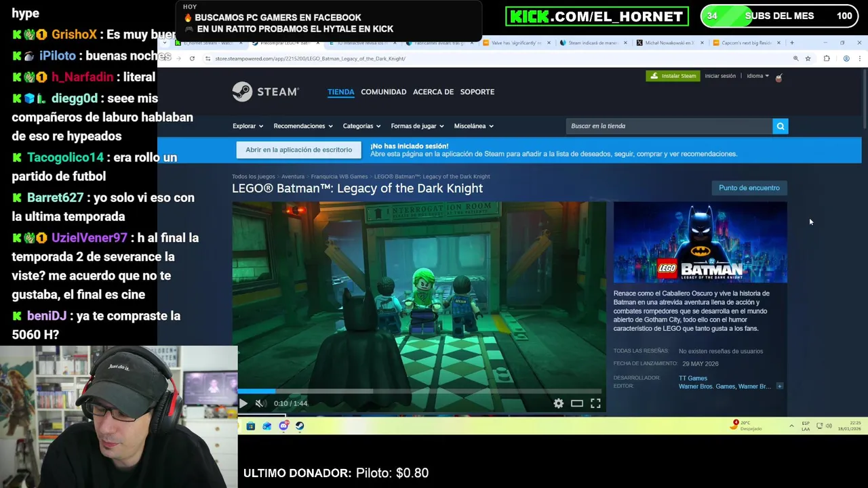Click the LEGO Batman capsule header image
Screen dimensions: 868x488
pyautogui.click(x=700, y=242)
